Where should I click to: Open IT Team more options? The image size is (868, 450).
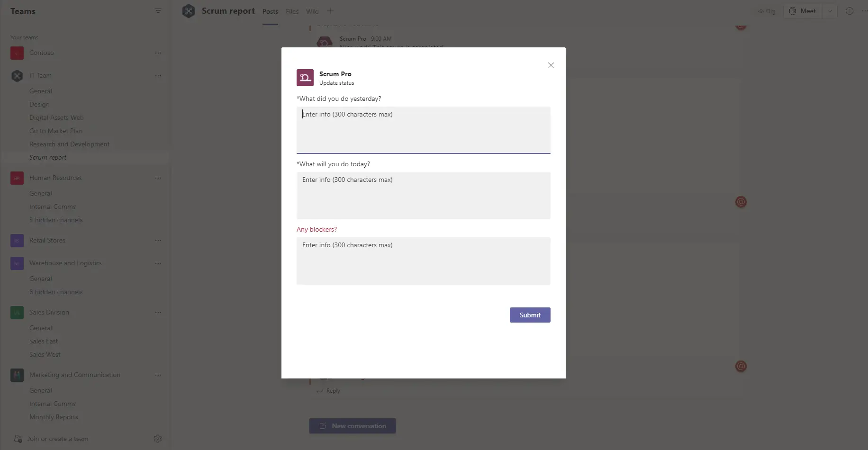158,76
